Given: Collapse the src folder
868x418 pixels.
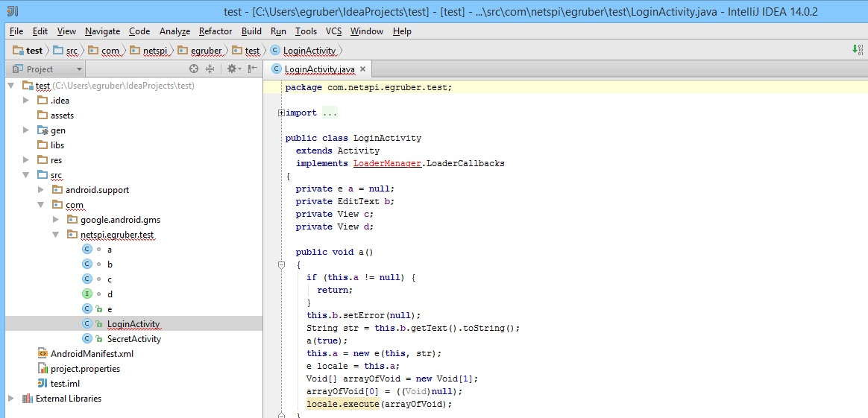Looking at the screenshot, I should pyautogui.click(x=27, y=175).
